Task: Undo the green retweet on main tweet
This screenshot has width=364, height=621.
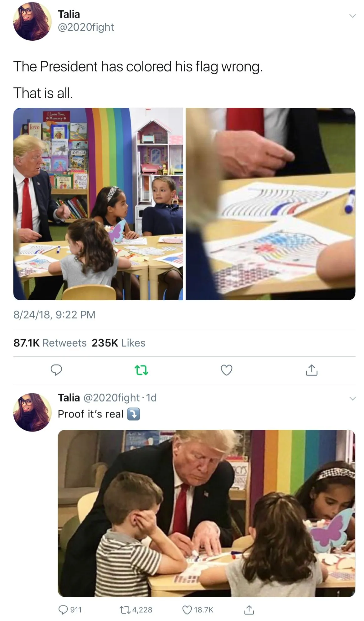Action: click(x=141, y=370)
